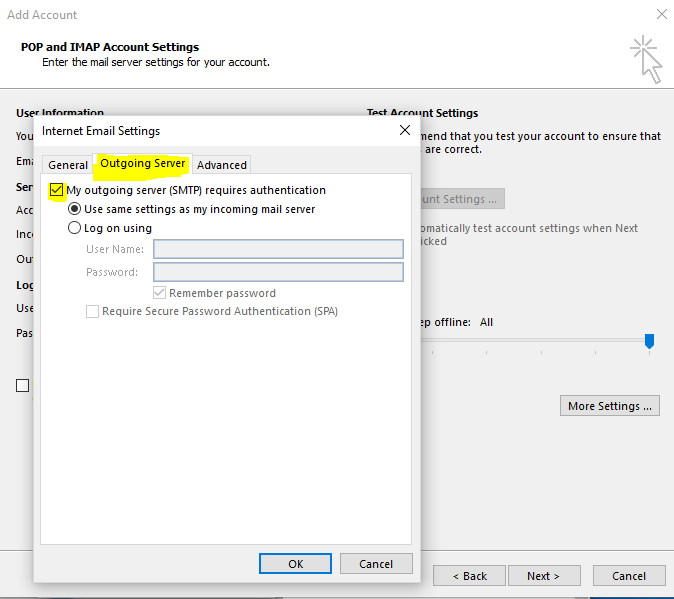The width and height of the screenshot is (674, 599).
Task: Proceed with the Next > button
Action: click(x=544, y=576)
